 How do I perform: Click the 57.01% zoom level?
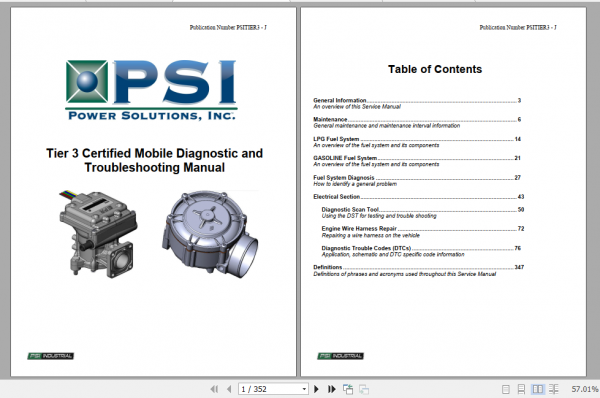(585, 389)
